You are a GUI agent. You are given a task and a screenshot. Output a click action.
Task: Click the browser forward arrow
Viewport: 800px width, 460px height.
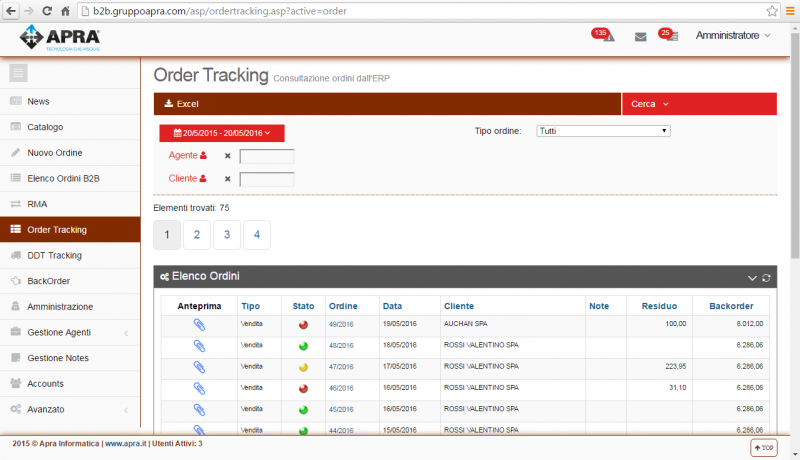[29, 11]
